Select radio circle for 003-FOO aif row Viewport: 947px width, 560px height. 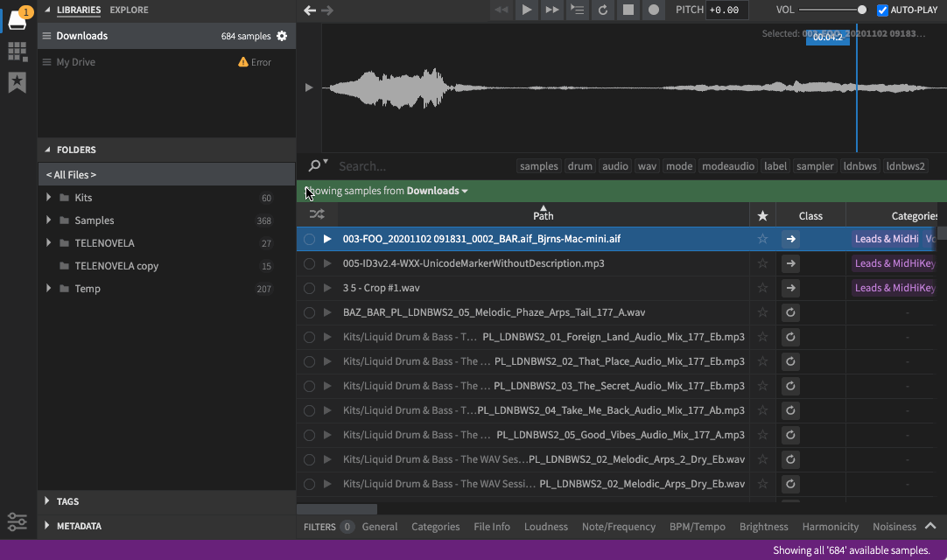(309, 239)
